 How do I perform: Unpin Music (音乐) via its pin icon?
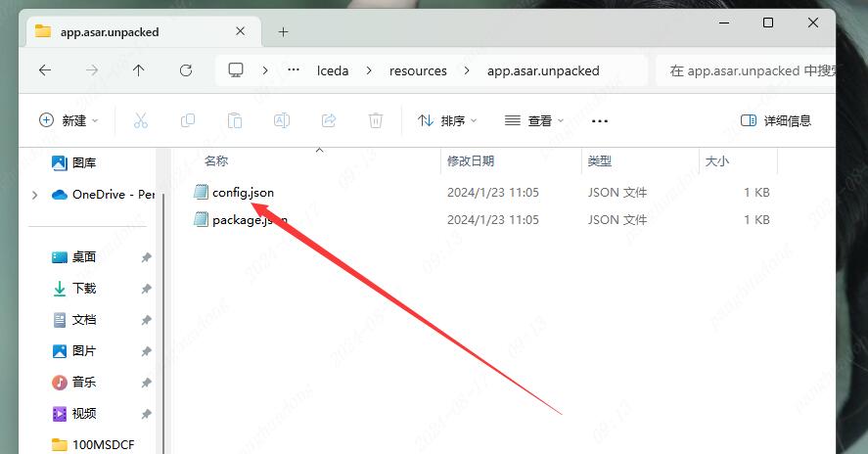coord(146,383)
